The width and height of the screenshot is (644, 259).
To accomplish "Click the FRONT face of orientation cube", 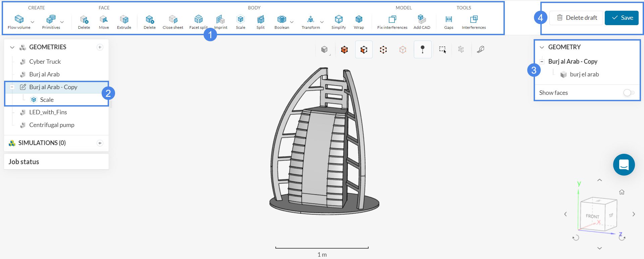I will [592, 216].
